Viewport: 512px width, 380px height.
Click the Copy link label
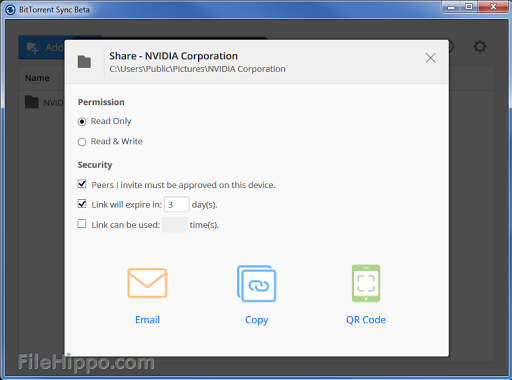(257, 320)
